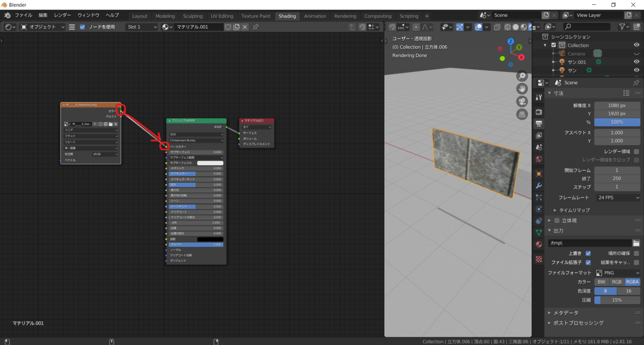Open the Output properties tab (printer icon)
The width and height of the screenshot is (644, 345).
tap(539, 123)
